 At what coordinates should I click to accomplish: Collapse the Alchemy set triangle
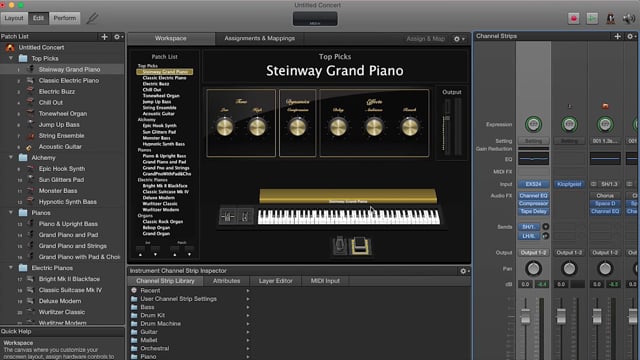11,157
